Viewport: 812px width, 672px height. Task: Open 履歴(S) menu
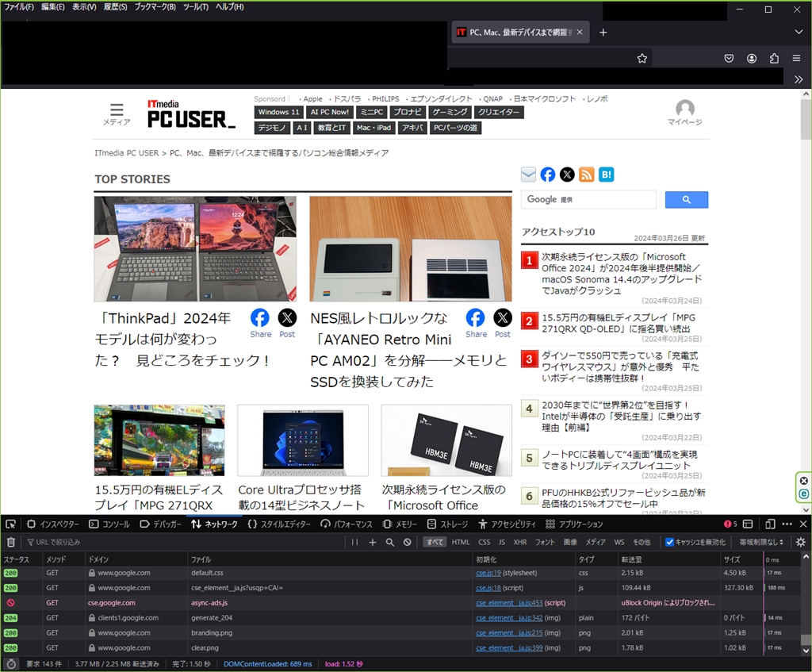115,6
